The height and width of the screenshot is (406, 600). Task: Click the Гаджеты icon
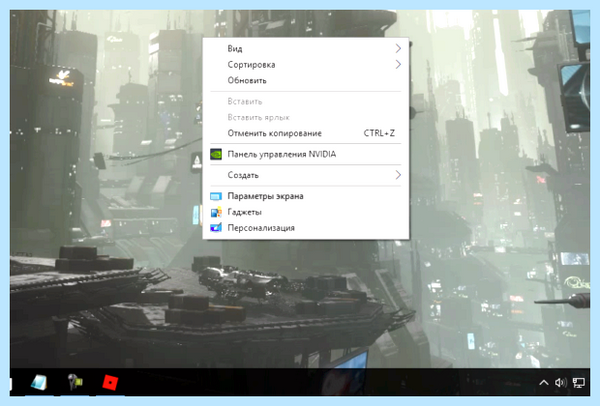click(216, 212)
